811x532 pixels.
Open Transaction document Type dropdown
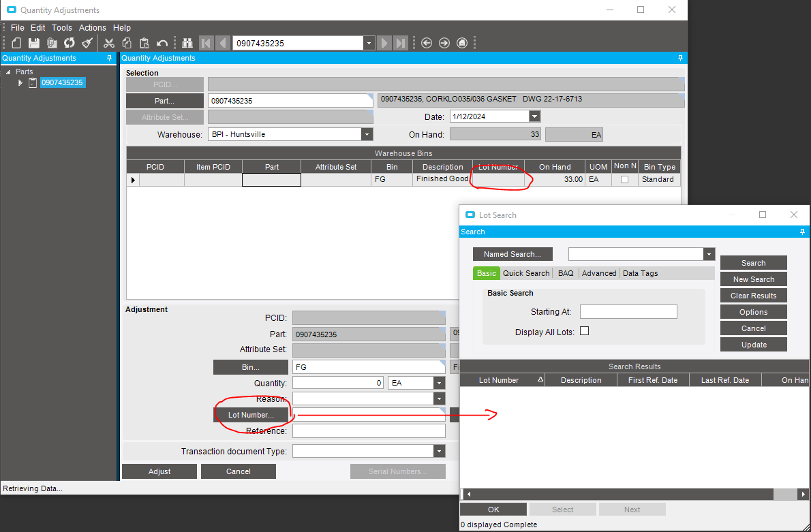(x=439, y=451)
